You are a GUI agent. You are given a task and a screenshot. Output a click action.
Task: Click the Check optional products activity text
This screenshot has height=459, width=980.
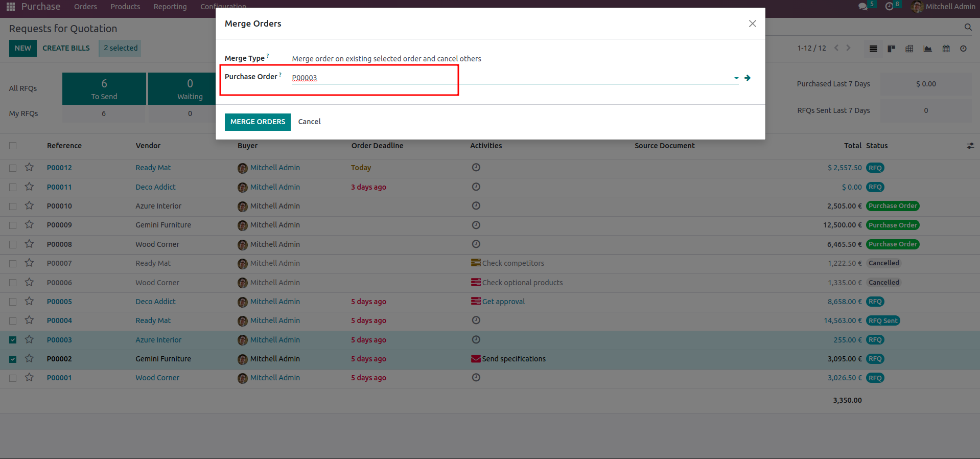click(522, 283)
